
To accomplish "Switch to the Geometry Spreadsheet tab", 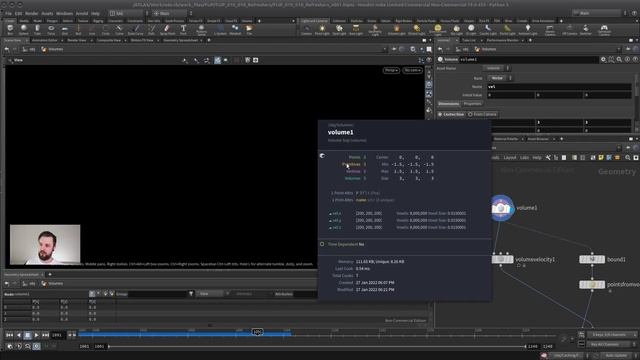I will [180, 40].
